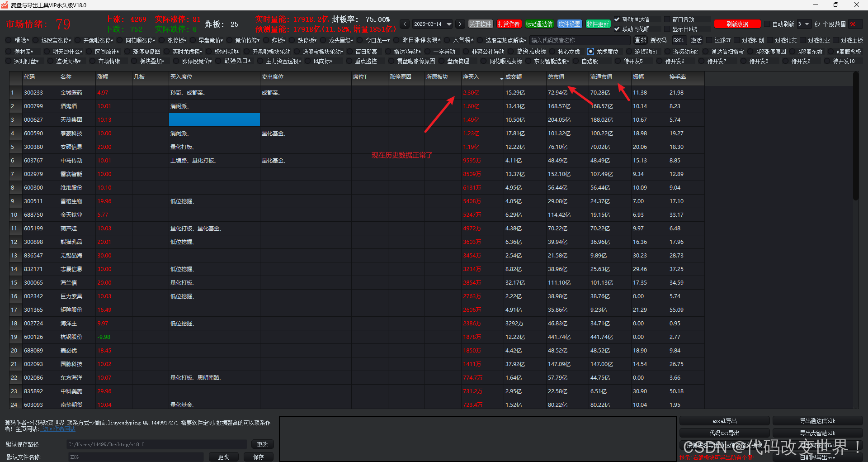Turn on the 自动刷新 checkbox
Viewport: 868px width, 462px height.
[767, 24]
